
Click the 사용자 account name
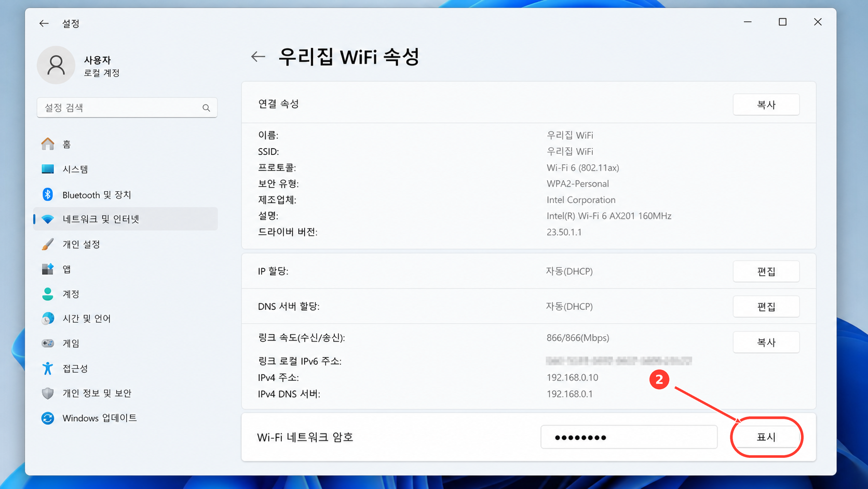[98, 60]
